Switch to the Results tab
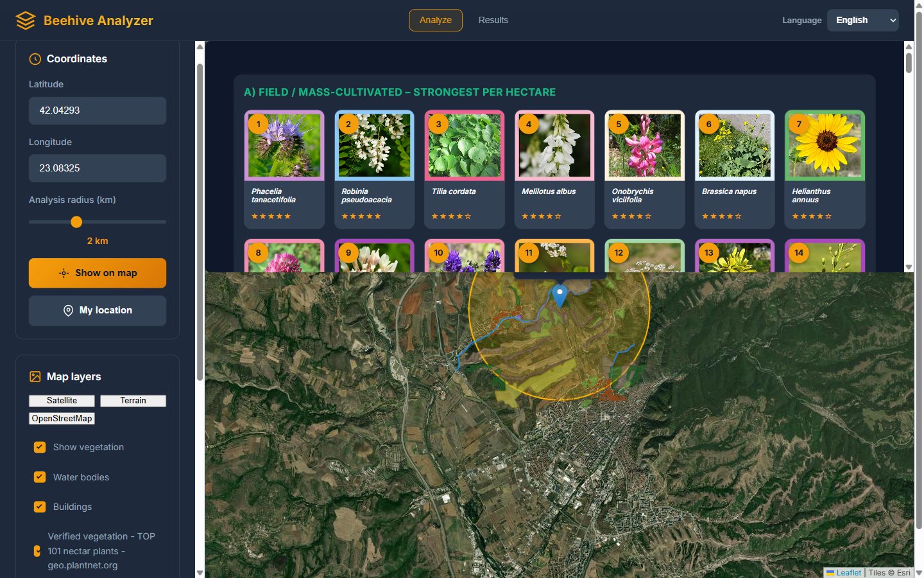The height and width of the screenshot is (578, 924). (x=493, y=21)
